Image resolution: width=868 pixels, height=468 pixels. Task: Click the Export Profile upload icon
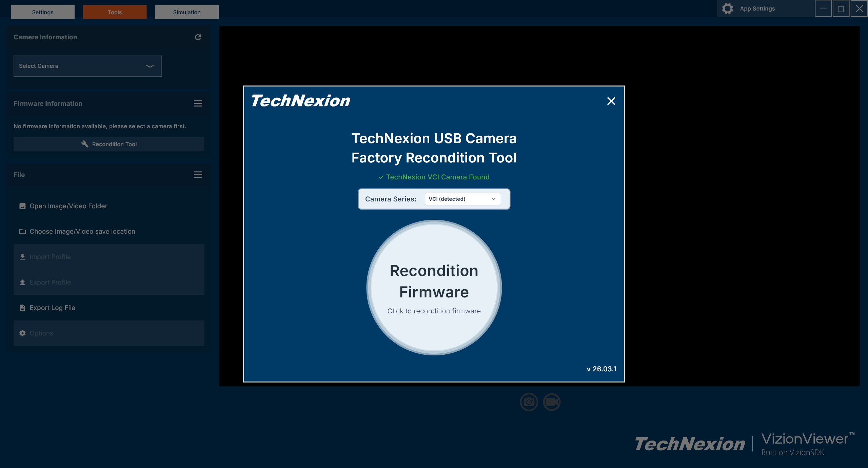pyautogui.click(x=22, y=282)
